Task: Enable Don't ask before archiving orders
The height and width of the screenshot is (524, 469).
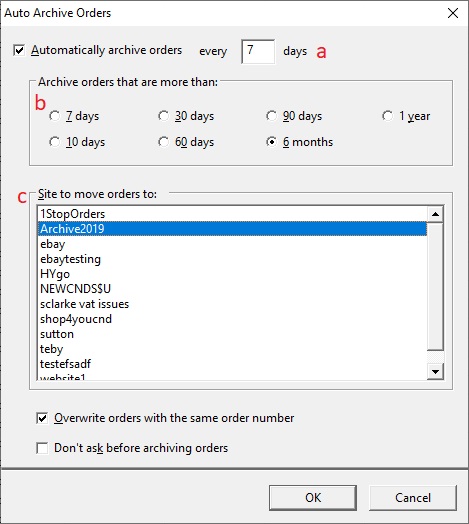Action: (x=42, y=448)
